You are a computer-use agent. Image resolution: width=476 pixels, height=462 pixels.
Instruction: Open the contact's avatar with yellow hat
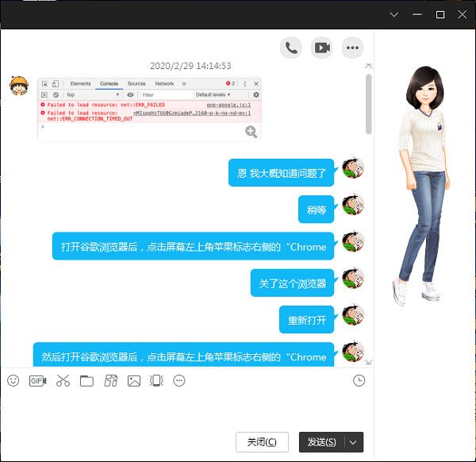click(x=19, y=86)
